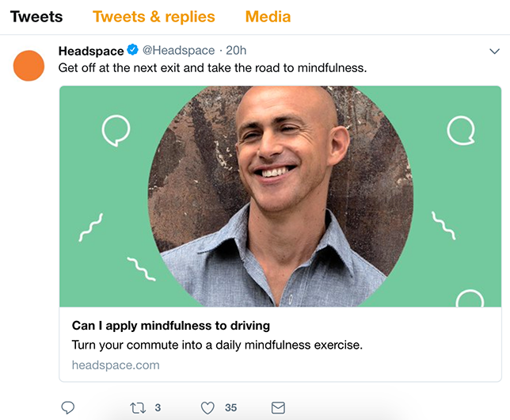Visit the headspace.com link
The height and width of the screenshot is (420, 510).
(116, 365)
